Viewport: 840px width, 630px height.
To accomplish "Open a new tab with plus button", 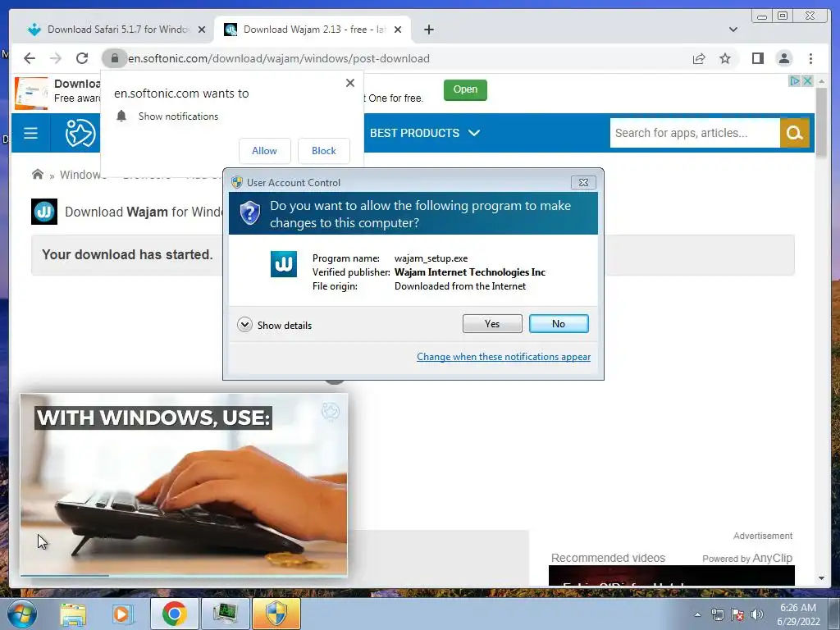I will [x=428, y=30].
